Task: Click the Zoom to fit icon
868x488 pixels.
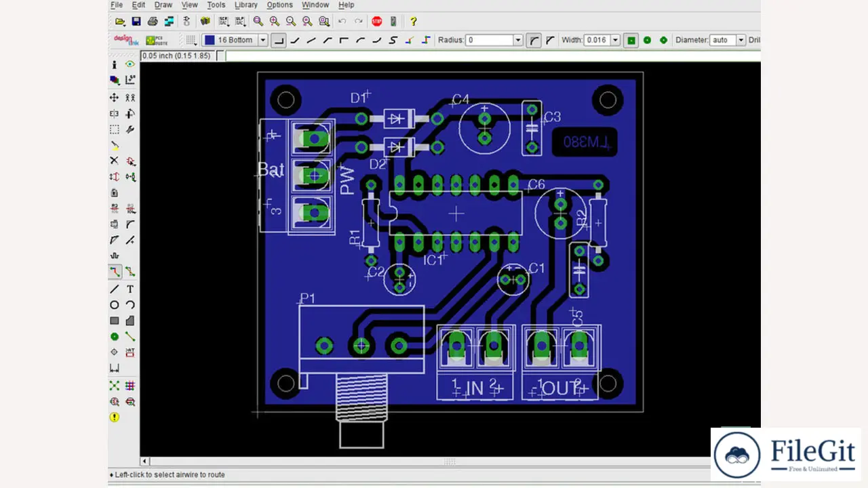Action: tap(258, 22)
